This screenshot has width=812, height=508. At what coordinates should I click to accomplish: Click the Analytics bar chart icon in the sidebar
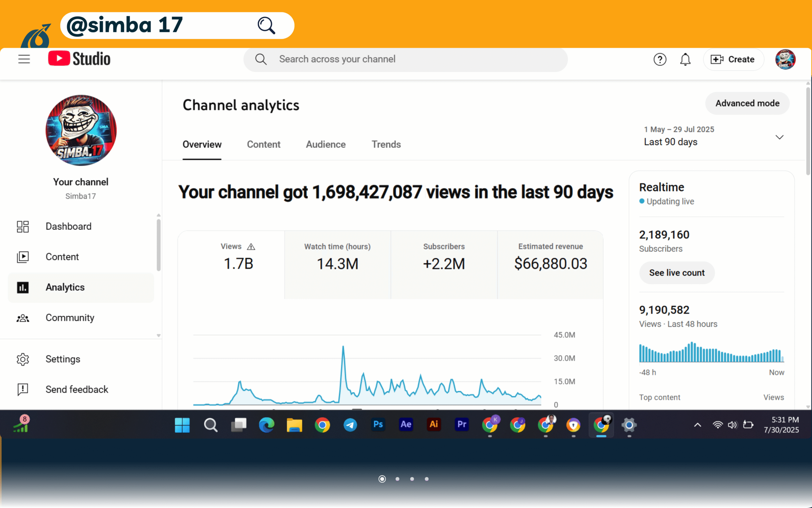23,287
